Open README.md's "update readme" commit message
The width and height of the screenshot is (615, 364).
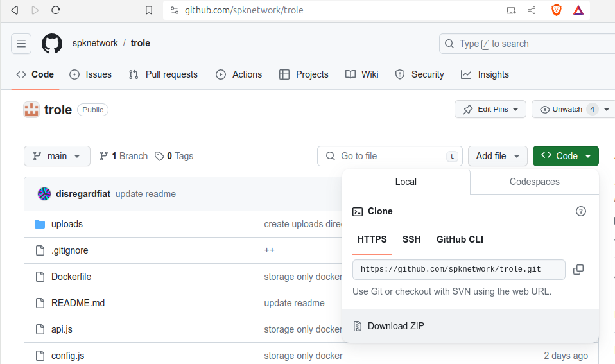click(294, 303)
